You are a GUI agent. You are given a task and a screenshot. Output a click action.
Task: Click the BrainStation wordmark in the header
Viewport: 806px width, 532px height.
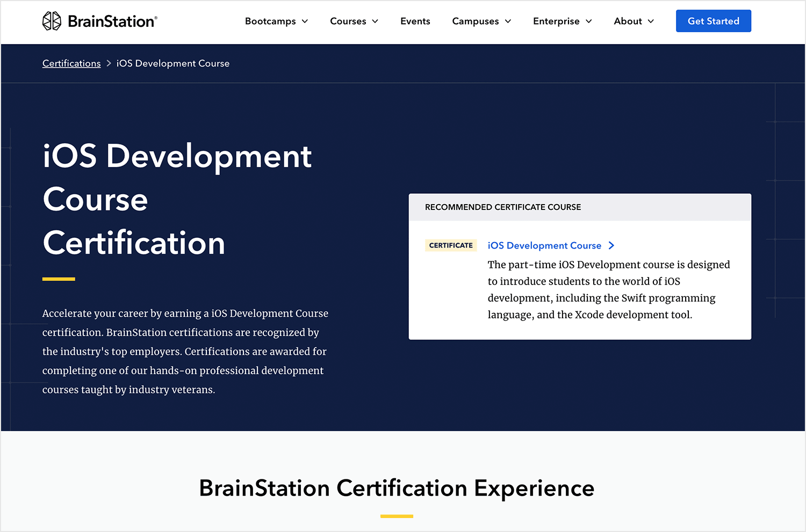click(x=111, y=21)
